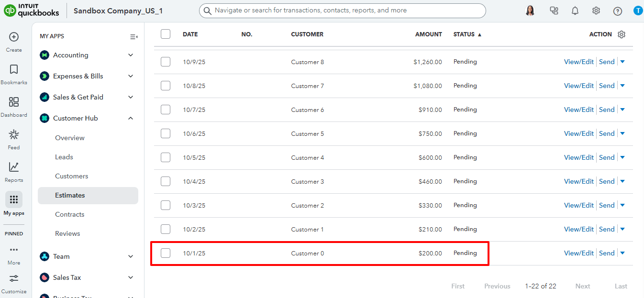Click Send for Customer 1 estimate

click(607, 229)
